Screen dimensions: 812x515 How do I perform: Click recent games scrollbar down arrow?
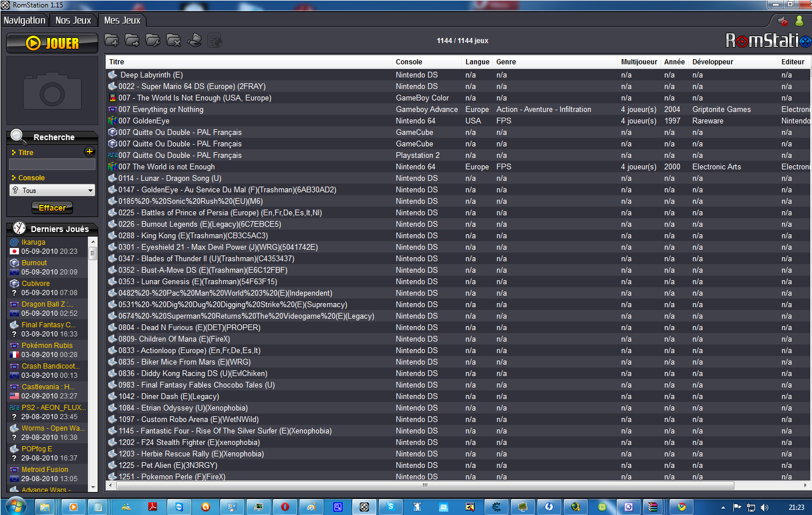tap(93, 487)
